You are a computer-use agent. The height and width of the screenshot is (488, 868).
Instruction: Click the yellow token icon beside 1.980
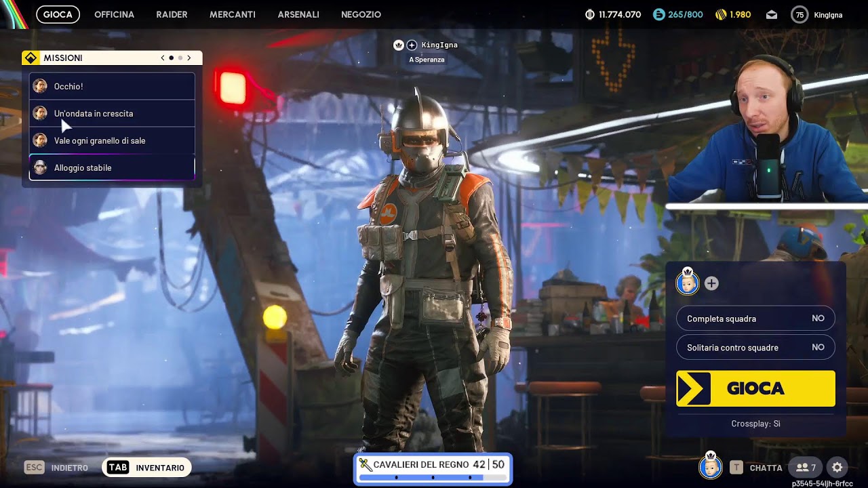point(721,14)
